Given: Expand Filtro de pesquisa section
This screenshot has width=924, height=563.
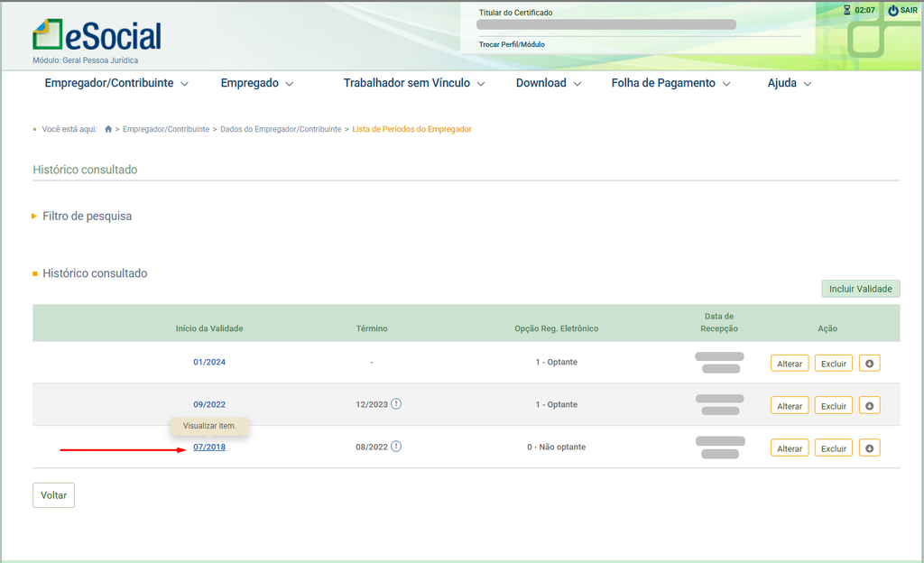Looking at the screenshot, I should pyautogui.click(x=87, y=217).
